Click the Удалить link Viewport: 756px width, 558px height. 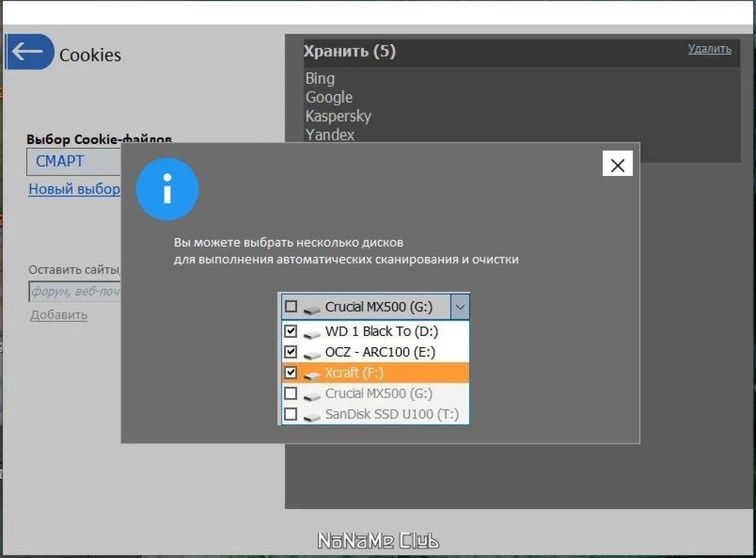coord(709,49)
